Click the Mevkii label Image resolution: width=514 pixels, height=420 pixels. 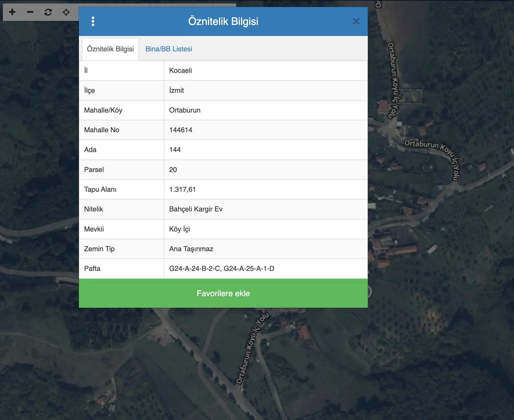[x=94, y=229]
